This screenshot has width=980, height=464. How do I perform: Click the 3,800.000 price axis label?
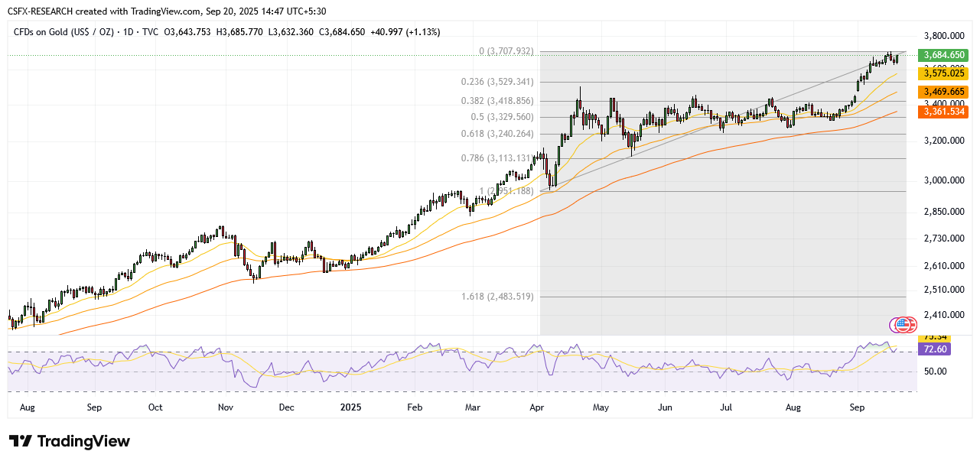click(x=943, y=36)
